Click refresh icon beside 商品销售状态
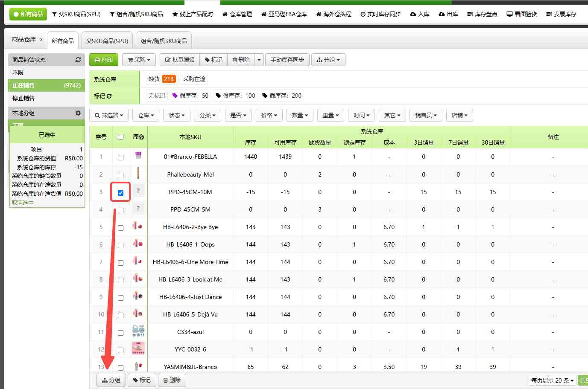This screenshot has width=588, height=389. point(78,60)
